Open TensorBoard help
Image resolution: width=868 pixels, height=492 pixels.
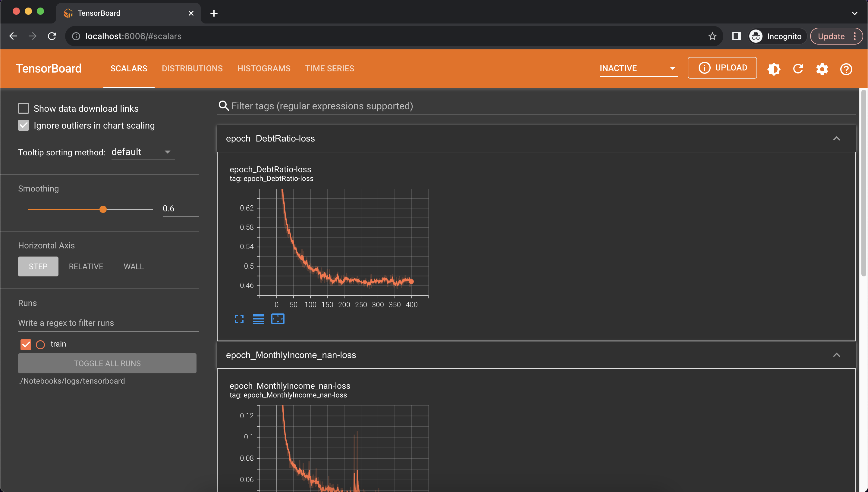(846, 69)
